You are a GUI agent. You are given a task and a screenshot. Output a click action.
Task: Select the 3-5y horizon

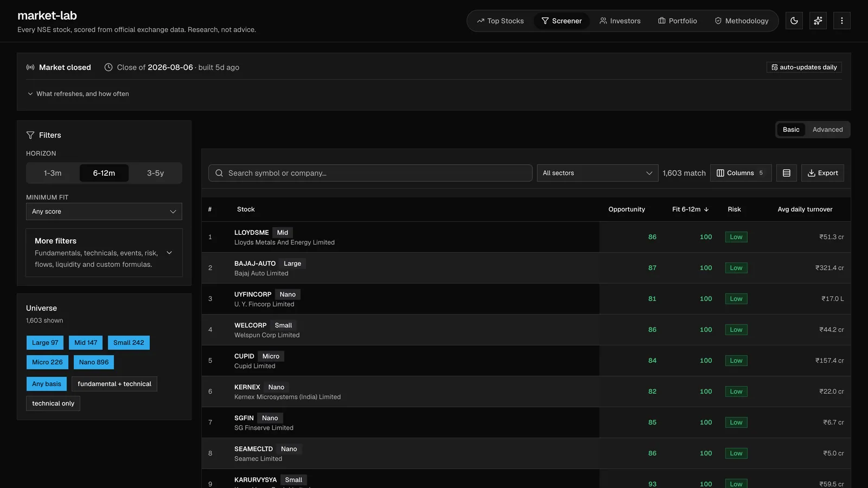tap(156, 173)
